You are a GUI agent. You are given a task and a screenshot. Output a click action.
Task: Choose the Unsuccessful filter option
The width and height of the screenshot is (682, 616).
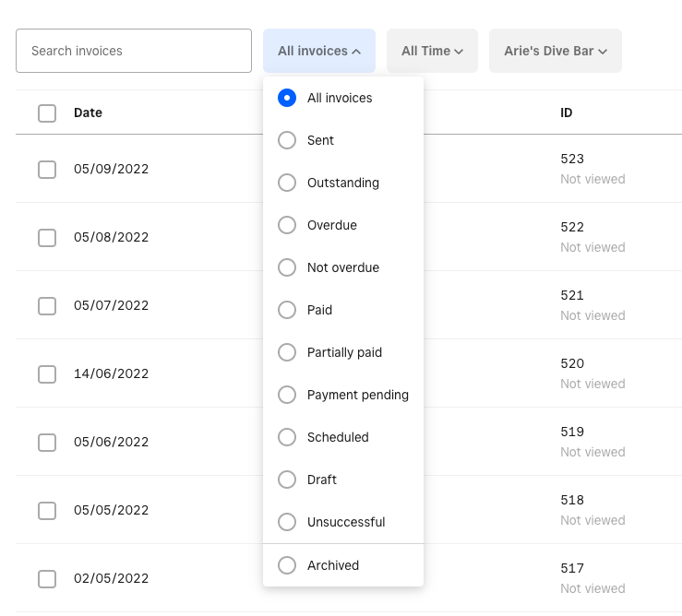(287, 522)
